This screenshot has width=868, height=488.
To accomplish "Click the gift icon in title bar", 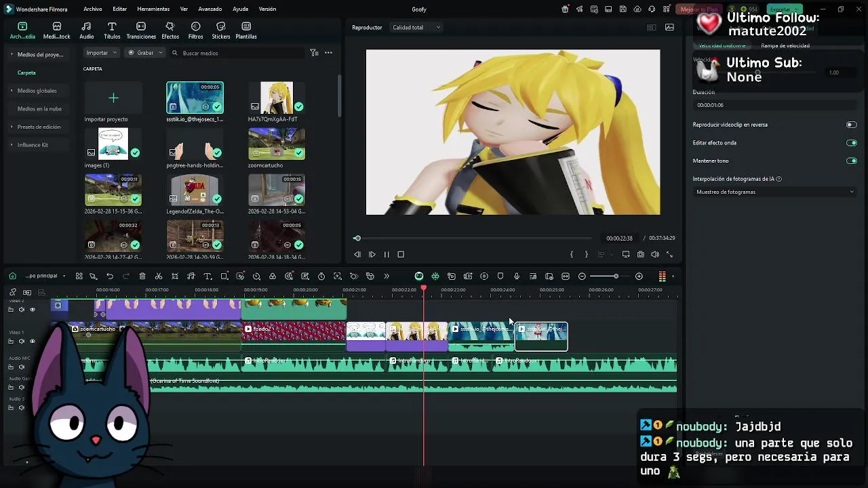I will [x=566, y=9].
